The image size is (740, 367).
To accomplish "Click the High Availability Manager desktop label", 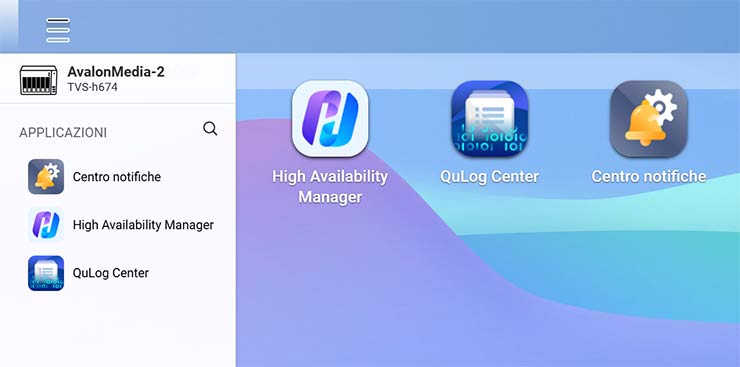I will pyautogui.click(x=330, y=186).
